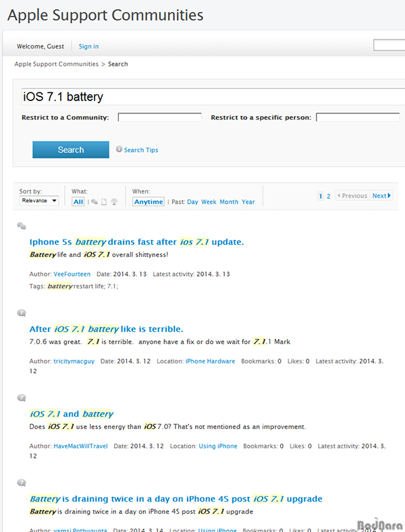Select the All content type filter

tap(78, 202)
